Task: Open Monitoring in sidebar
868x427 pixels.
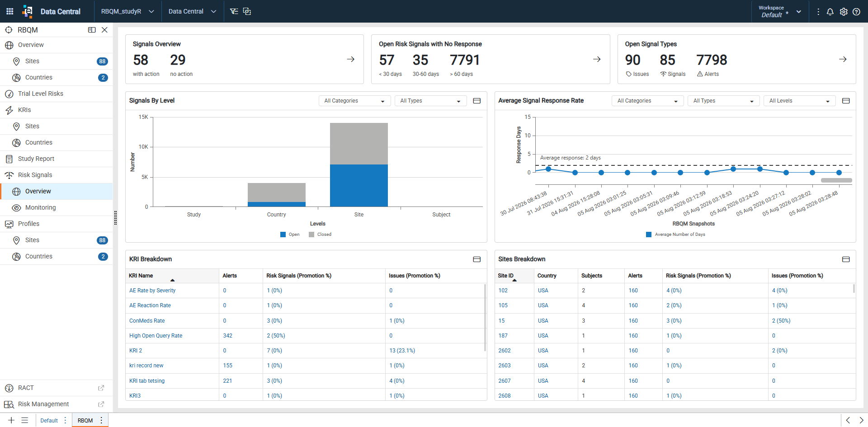Action: tap(57, 208)
